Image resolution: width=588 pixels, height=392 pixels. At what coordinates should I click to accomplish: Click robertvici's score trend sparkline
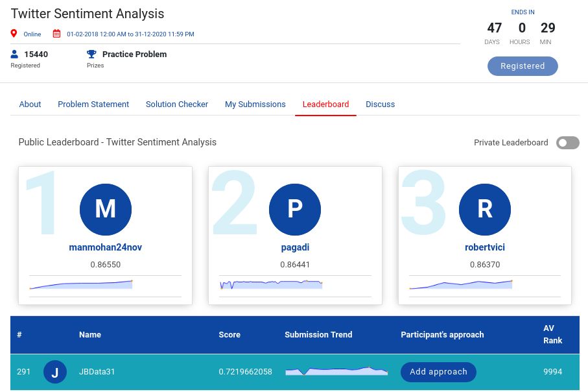click(x=460, y=284)
